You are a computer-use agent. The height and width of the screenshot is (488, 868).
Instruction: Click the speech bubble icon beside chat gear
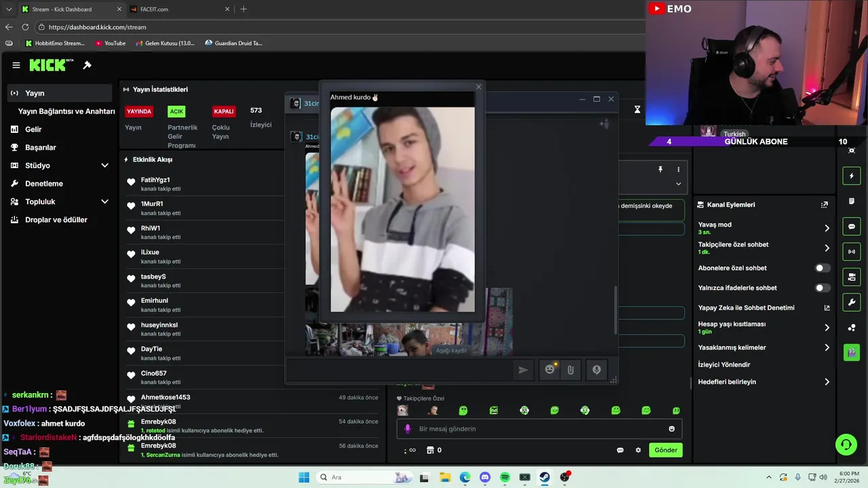tap(620, 450)
